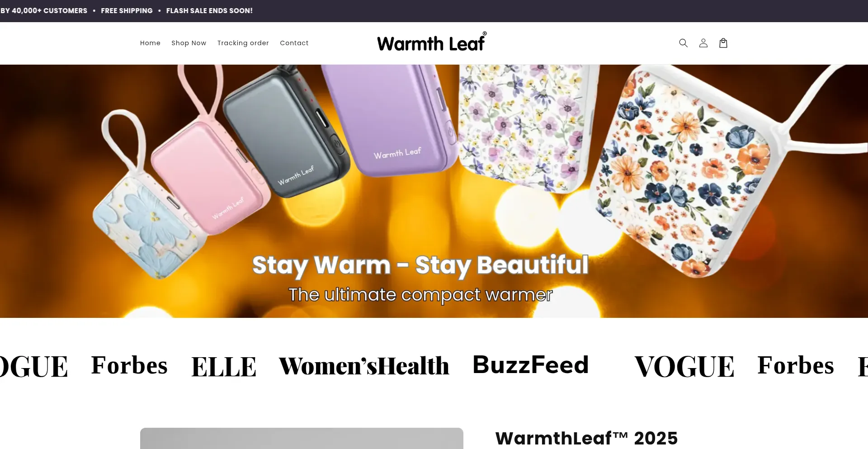This screenshot has width=868, height=449.
Task: Click the Women'sHealth press logo
Action: [x=364, y=366]
